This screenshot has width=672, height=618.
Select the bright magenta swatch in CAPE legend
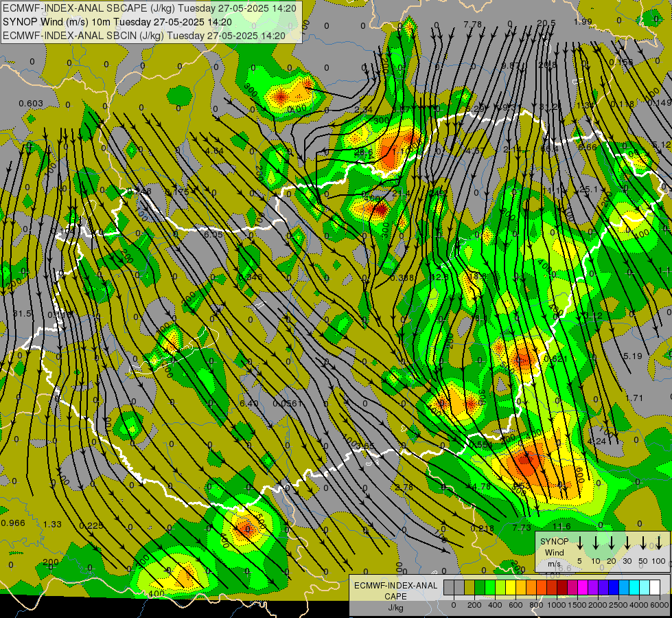[x=583, y=587]
